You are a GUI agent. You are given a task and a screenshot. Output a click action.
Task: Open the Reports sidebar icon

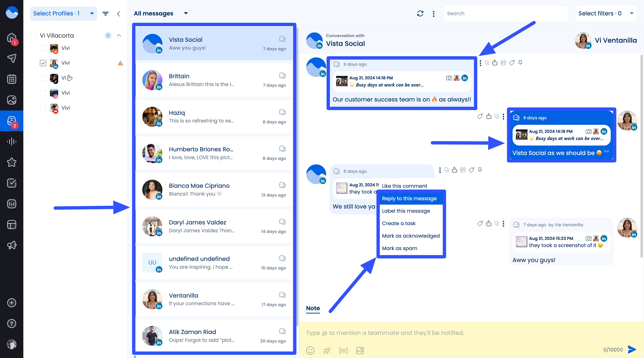(x=12, y=204)
